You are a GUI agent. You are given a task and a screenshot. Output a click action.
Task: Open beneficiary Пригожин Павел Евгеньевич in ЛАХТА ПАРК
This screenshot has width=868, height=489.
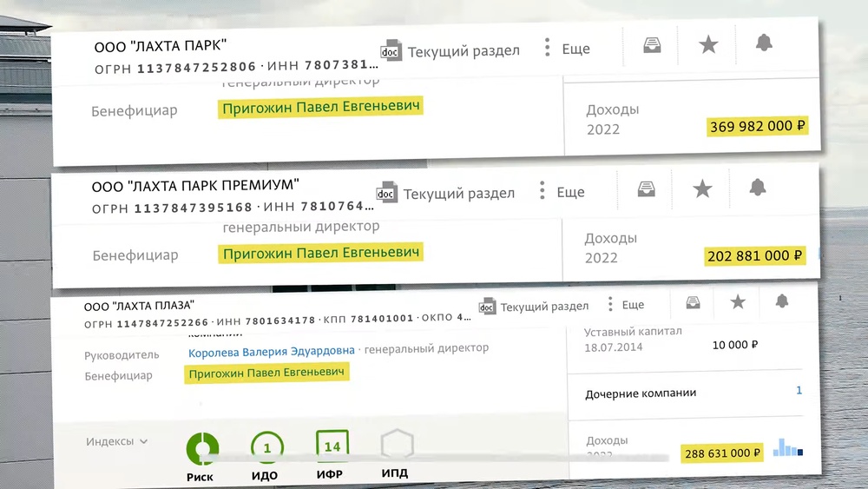(321, 108)
